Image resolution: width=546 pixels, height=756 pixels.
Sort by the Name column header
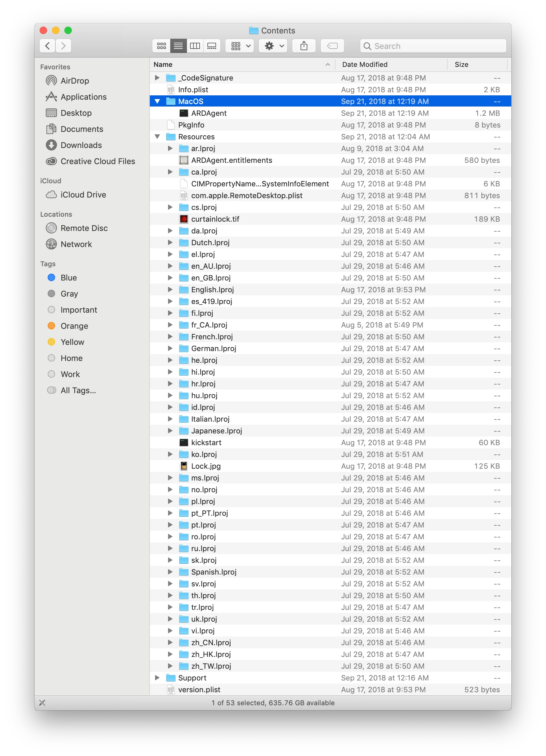point(242,65)
